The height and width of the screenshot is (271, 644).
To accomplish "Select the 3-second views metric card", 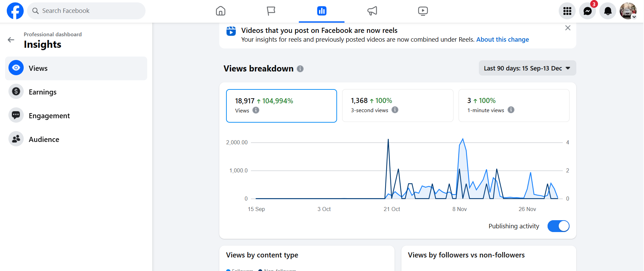I will pos(397,105).
